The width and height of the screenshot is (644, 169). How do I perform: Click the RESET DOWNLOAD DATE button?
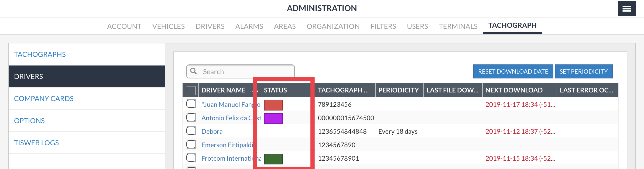pos(513,71)
